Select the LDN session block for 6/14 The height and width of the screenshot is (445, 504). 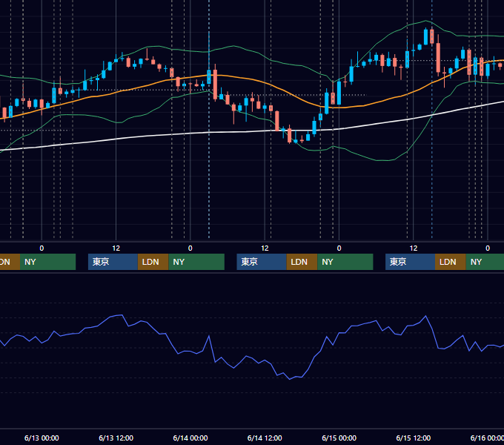(302, 262)
